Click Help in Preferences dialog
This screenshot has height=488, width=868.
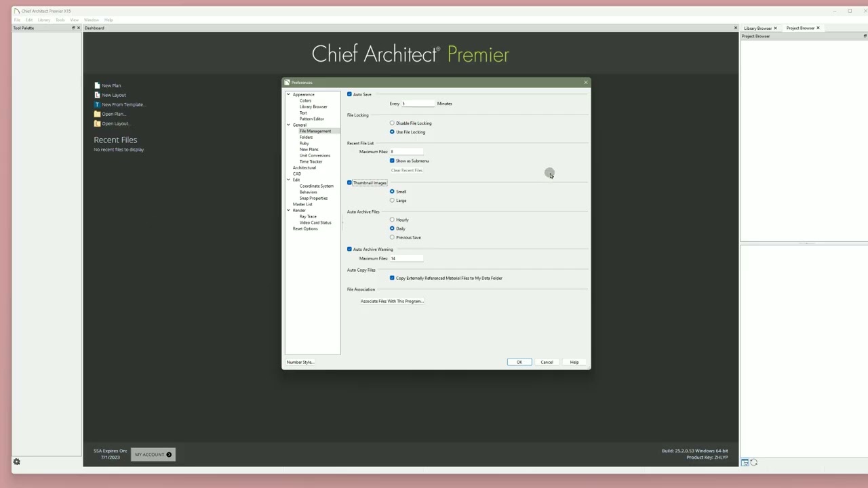point(574,362)
